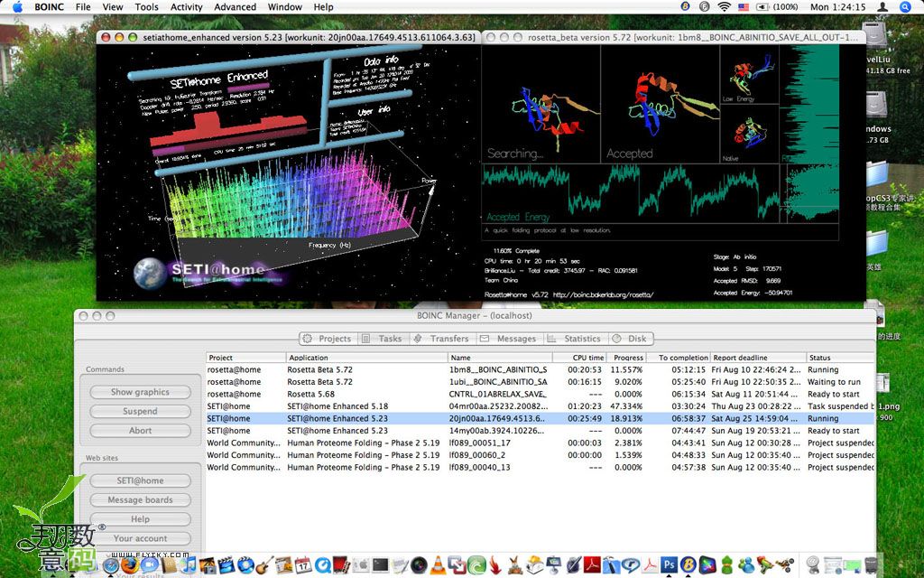Select the 1bm8__BOINC_ABINITIO_S task row

coord(540,369)
